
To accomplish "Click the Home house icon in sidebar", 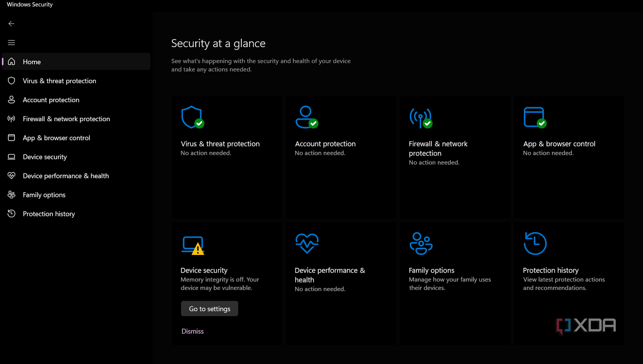I will 12,62.
